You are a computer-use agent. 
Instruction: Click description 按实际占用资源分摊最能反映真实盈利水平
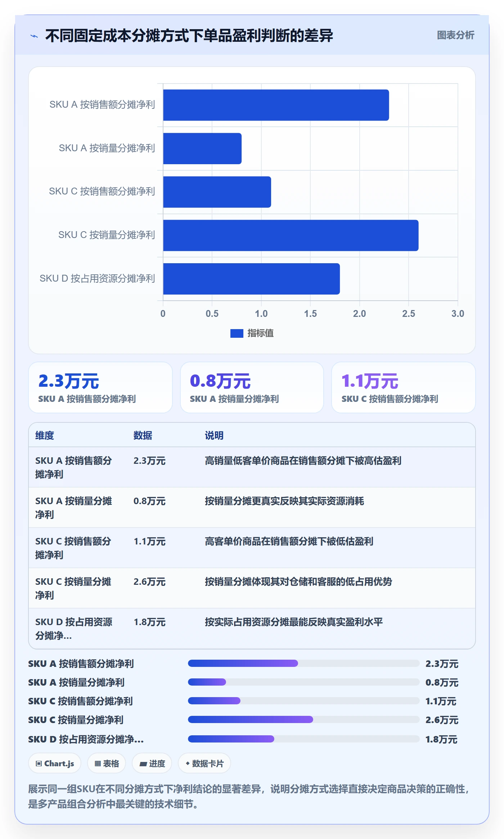point(294,622)
